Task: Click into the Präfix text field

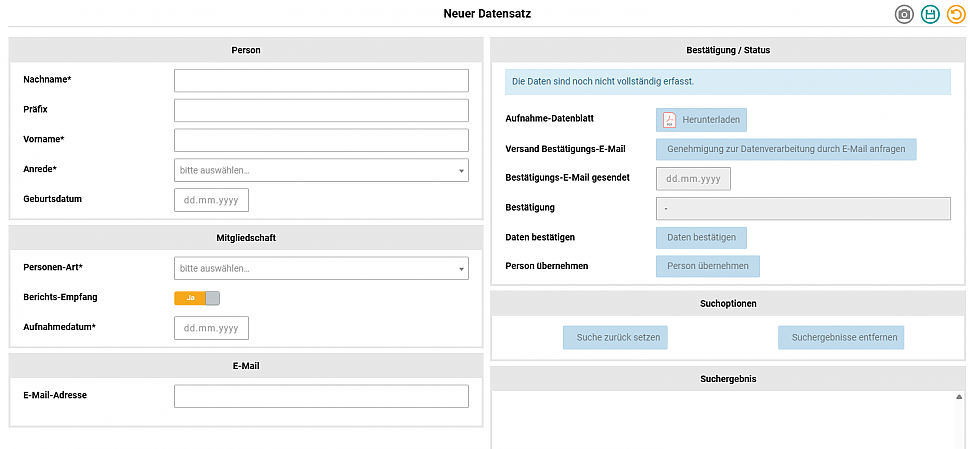Action: pos(320,110)
